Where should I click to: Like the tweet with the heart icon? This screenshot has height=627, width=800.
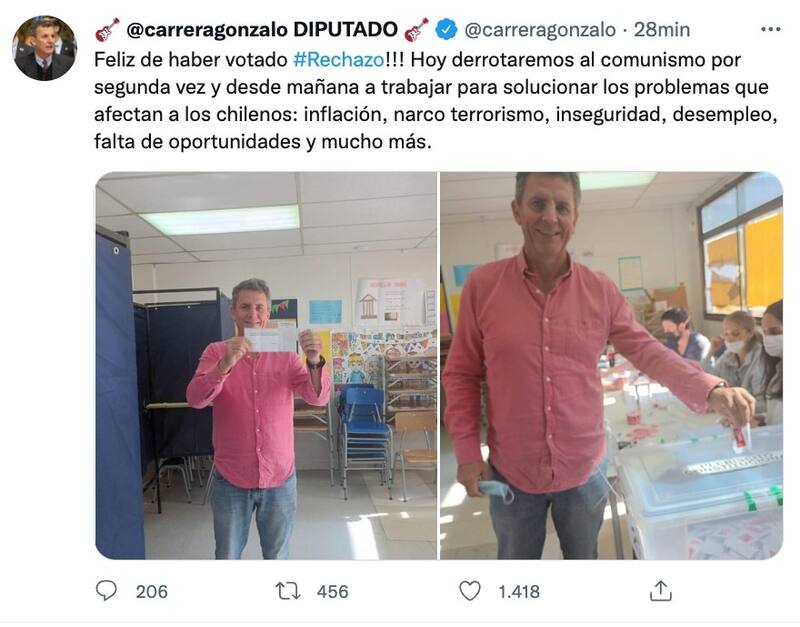[x=470, y=591]
